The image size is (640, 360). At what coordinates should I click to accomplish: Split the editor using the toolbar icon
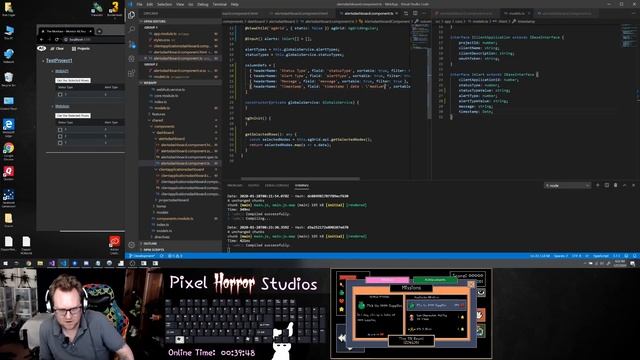pyautogui.click(x=415, y=13)
